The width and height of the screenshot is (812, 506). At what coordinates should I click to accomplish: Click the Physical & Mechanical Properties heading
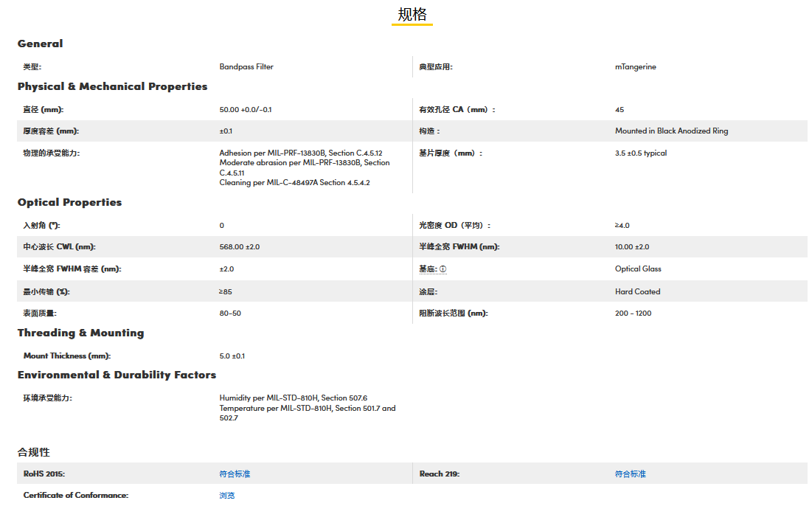tap(112, 86)
